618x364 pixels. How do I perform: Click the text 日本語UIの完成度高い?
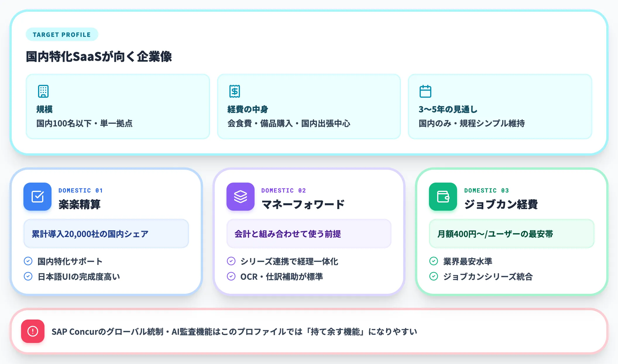(79, 277)
